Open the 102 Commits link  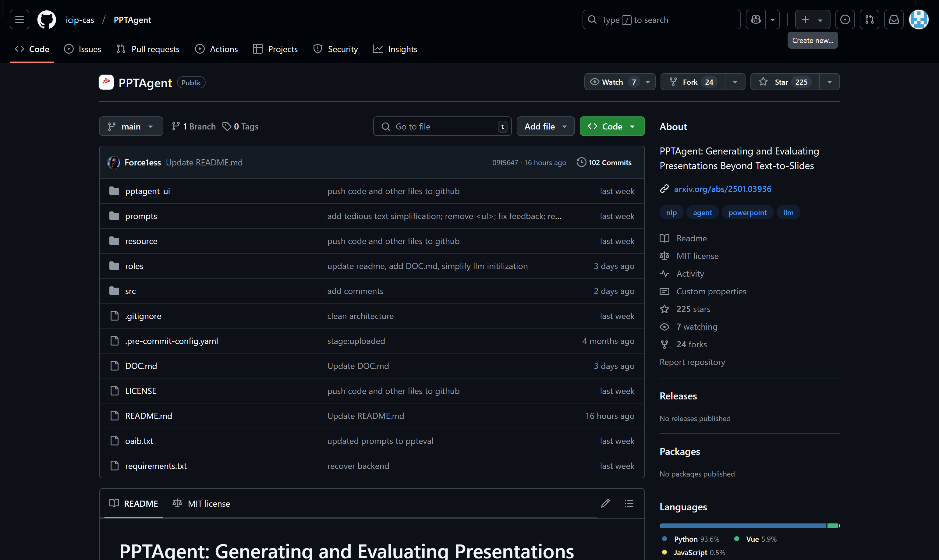(x=604, y=162)
